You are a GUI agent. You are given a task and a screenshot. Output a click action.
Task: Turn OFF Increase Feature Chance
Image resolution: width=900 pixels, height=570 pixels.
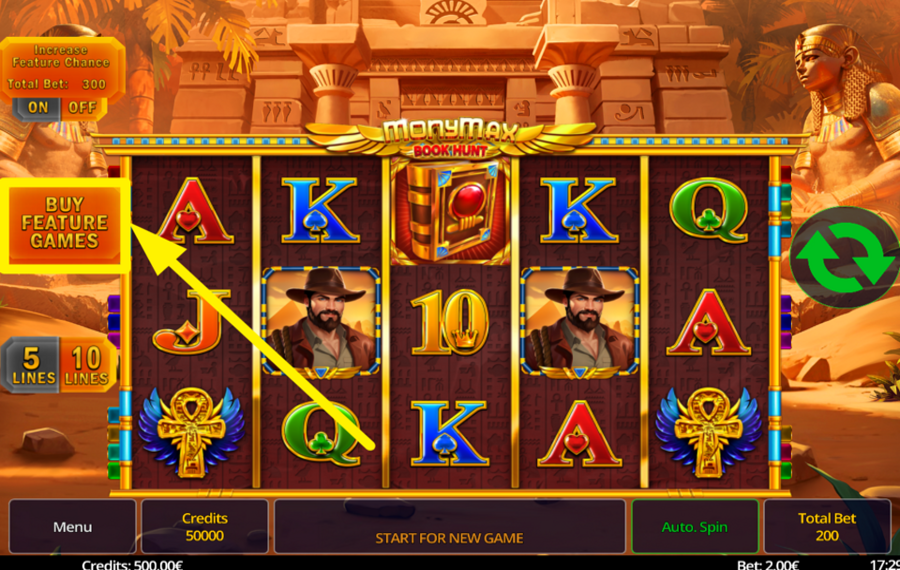tap(83, 108)
